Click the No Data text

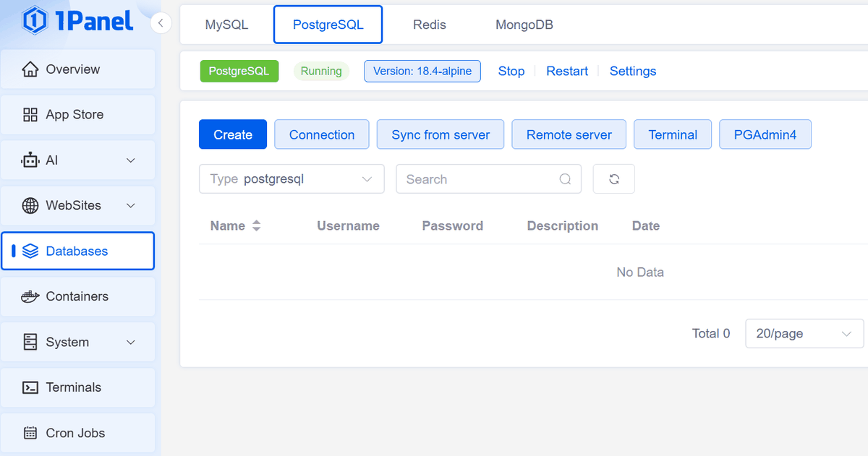coord(640,272)
